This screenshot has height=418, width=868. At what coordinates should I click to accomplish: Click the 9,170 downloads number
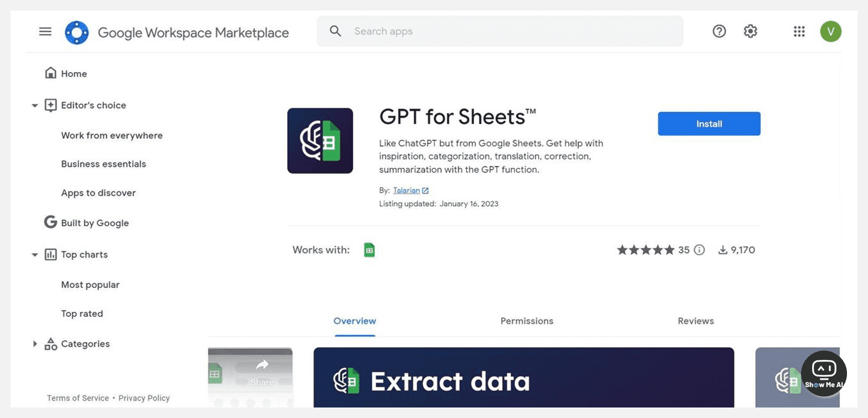point(743,250)
